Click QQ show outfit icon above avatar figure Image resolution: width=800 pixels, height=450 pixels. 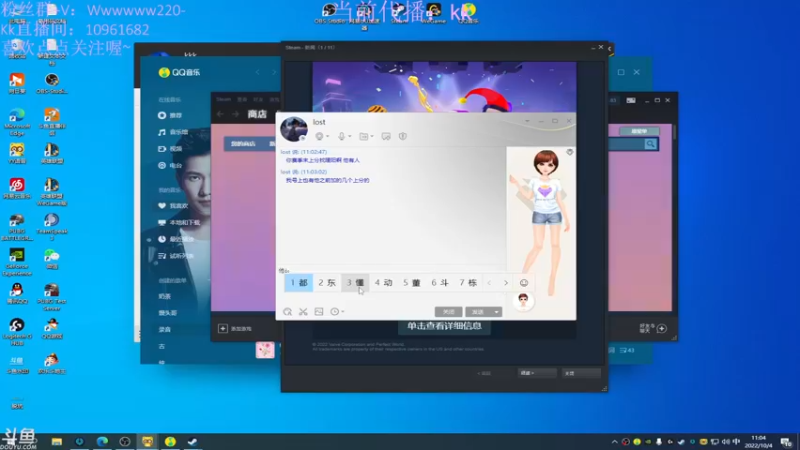[x=570, y=152]
